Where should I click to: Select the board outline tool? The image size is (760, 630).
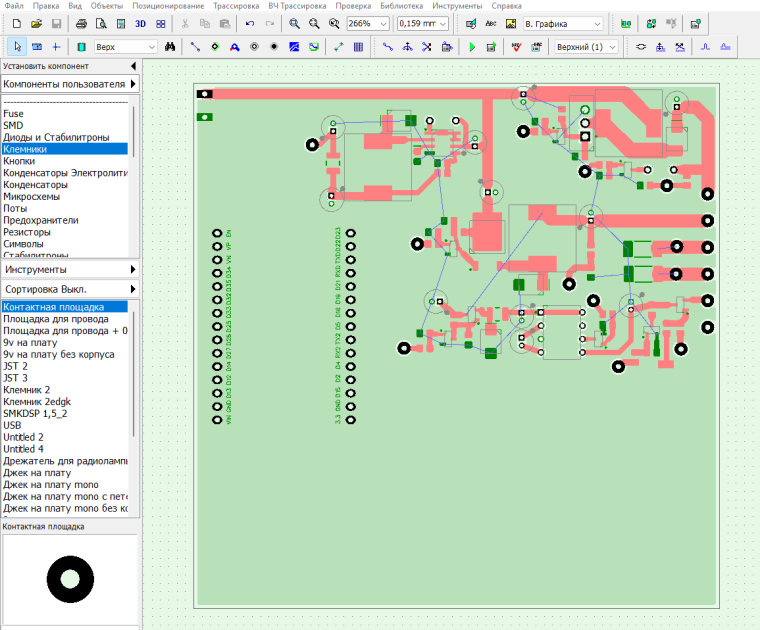tap(314, 47)
